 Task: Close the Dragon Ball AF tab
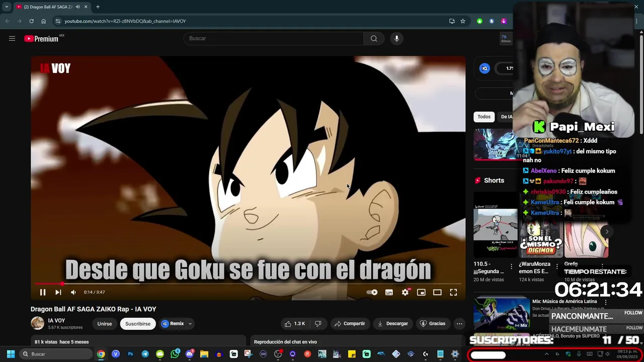pos(86,7)
